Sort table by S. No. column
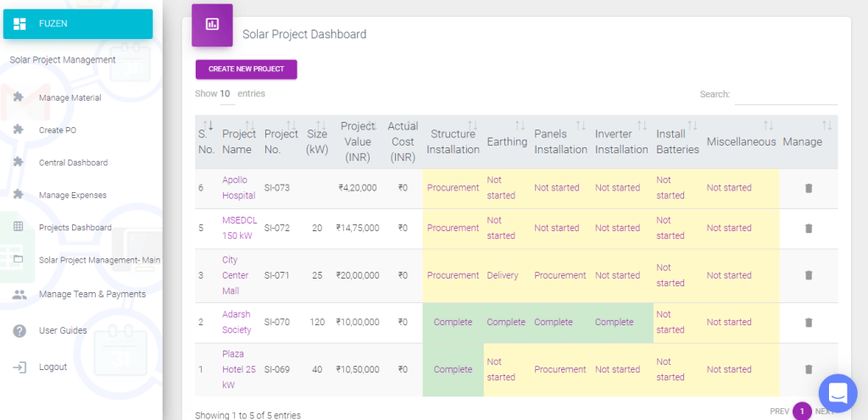Image resolution: width=868 pixels, height=420 pixels. point(209,126)
